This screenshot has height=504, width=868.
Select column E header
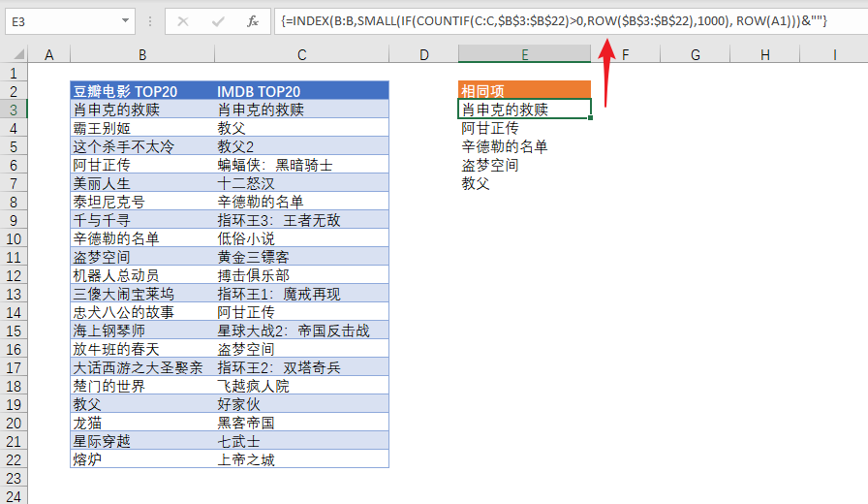tap(524, 55)
